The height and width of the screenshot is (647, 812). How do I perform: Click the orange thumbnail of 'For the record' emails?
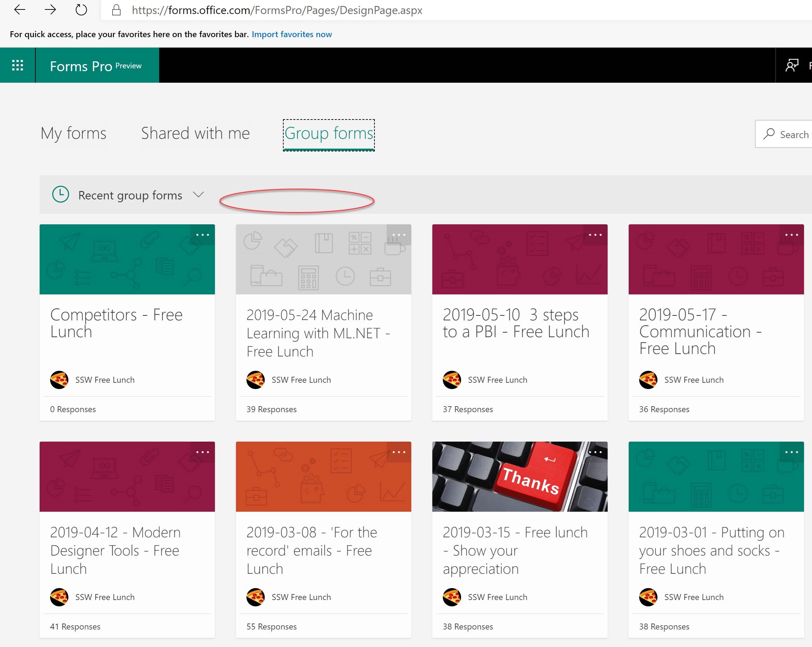click(x=323, y=477)
